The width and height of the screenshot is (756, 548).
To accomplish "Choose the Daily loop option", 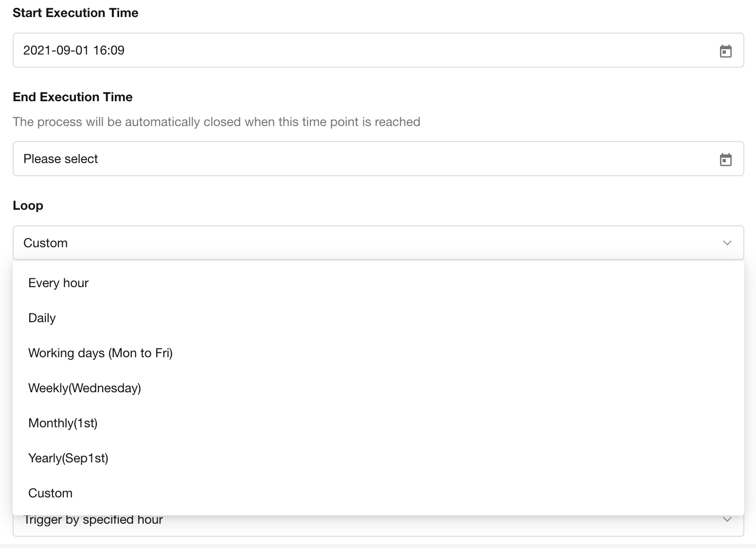I will point(42,318).
